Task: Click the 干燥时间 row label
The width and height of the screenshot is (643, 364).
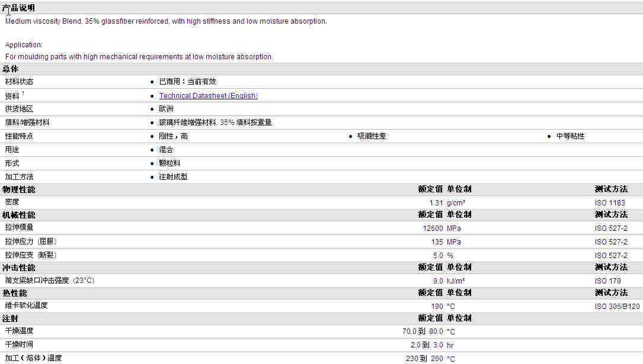Action: coord(19,344)
